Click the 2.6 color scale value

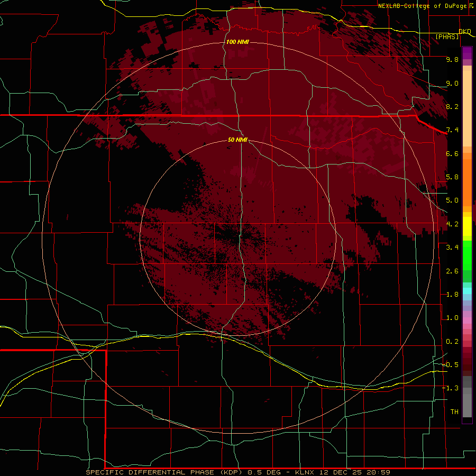[x=452, y=271]
